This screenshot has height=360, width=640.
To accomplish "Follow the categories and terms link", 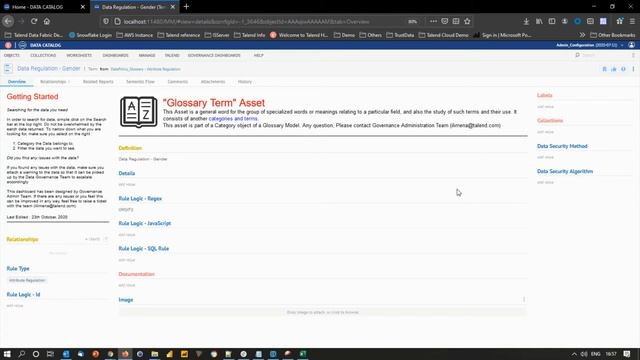I will pyautogui.click(x=233, y=118).
